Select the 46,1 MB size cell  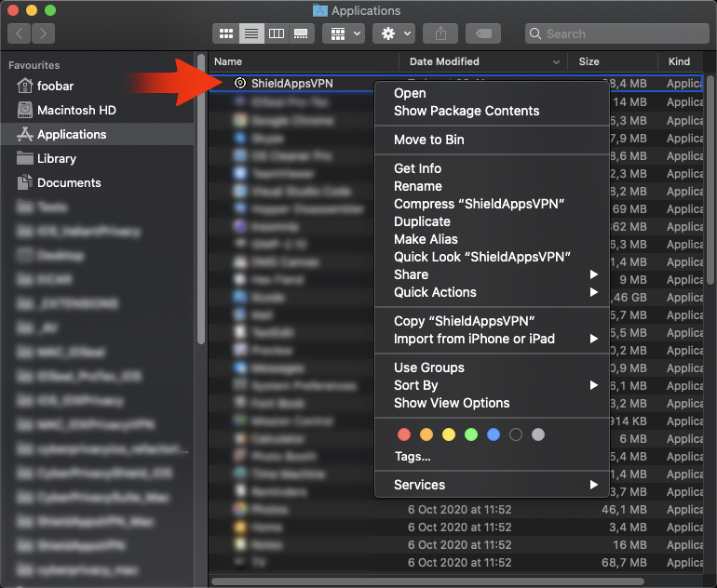(624, 510)
